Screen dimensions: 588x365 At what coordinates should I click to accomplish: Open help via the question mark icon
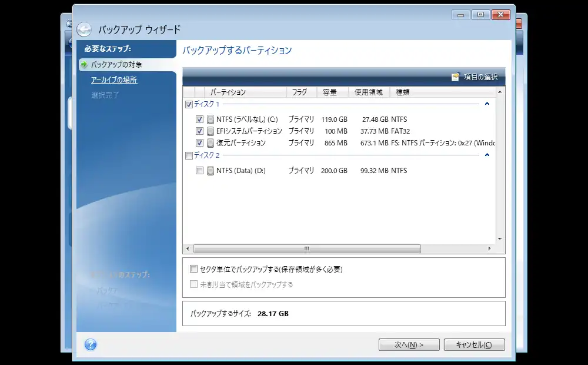(x=91, y=344)
